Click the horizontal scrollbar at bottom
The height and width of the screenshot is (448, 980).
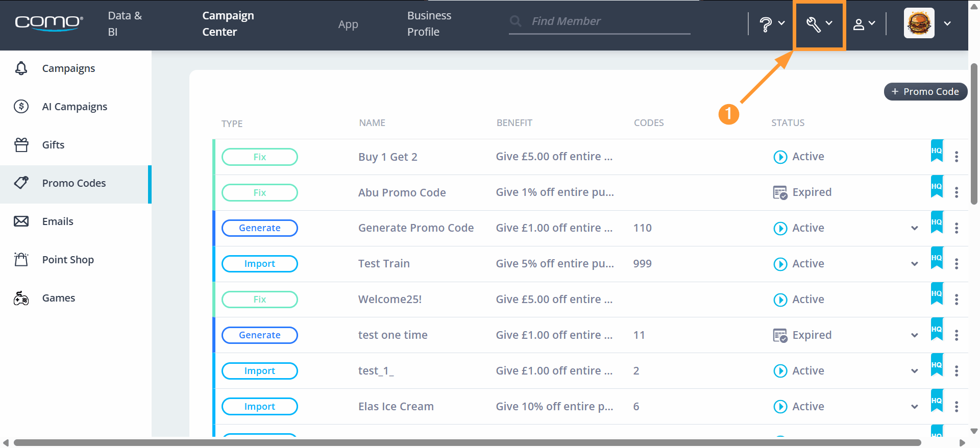(468, 442)
